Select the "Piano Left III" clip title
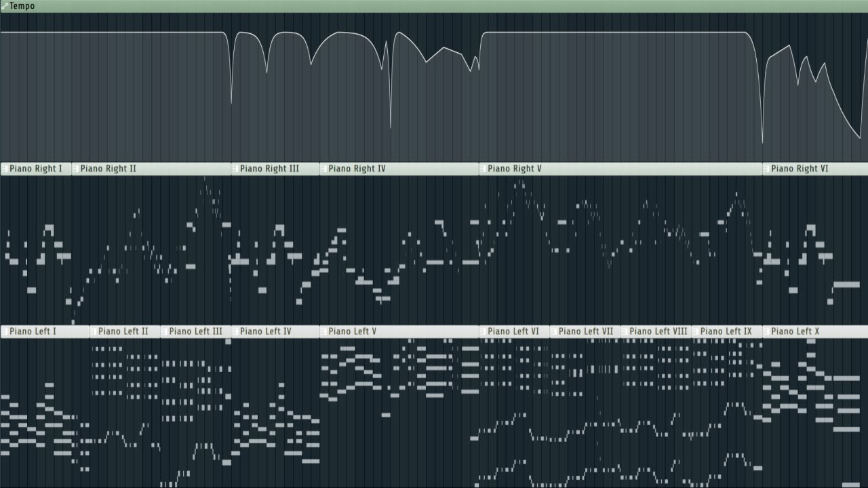The height and width of the screenshot is (488, 868). [x=196, y=332]
